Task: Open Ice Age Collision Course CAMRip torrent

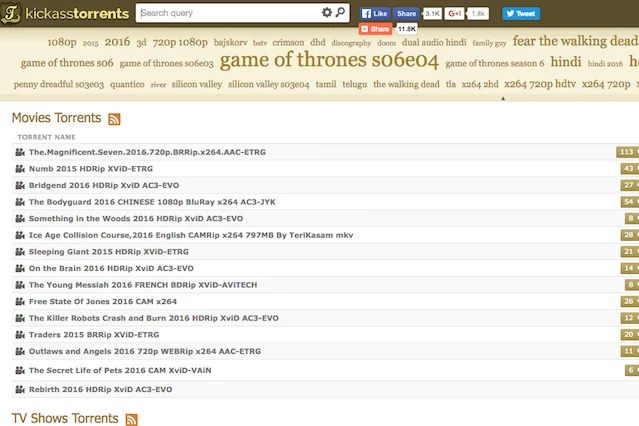Action: tap(191, 235)
